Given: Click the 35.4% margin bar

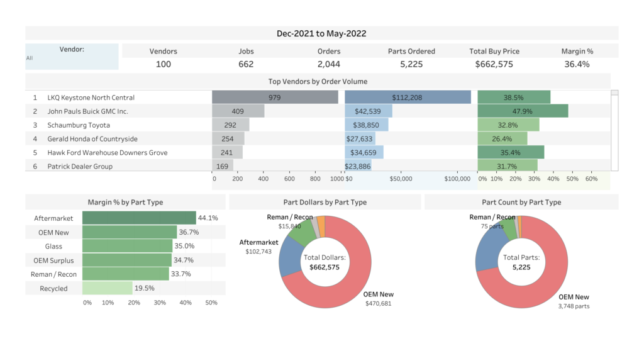Looking at the screenshot, I should [x=511, y=152].
